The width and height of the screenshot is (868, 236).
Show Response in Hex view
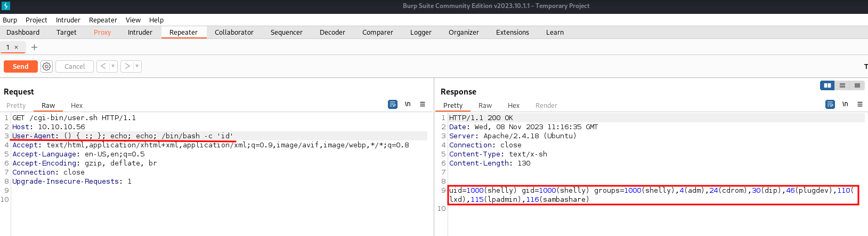(x=514, y=105)
